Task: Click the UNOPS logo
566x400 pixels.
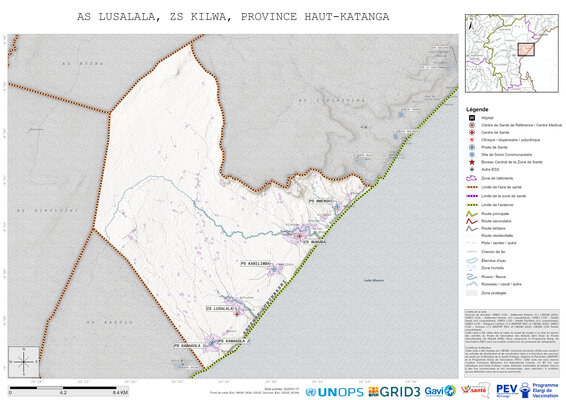Action: tap(334, 392)
